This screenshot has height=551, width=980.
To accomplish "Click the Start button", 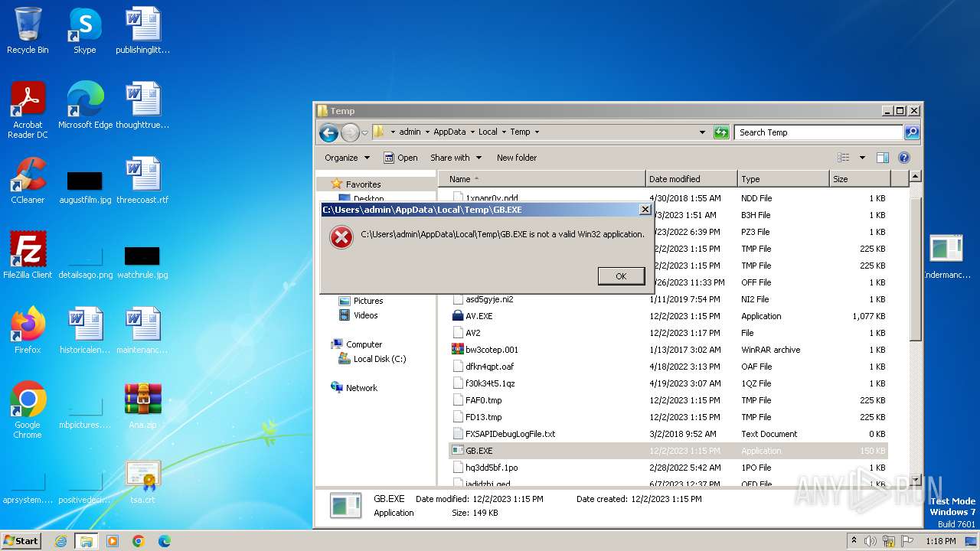I will tap(21, 541).
